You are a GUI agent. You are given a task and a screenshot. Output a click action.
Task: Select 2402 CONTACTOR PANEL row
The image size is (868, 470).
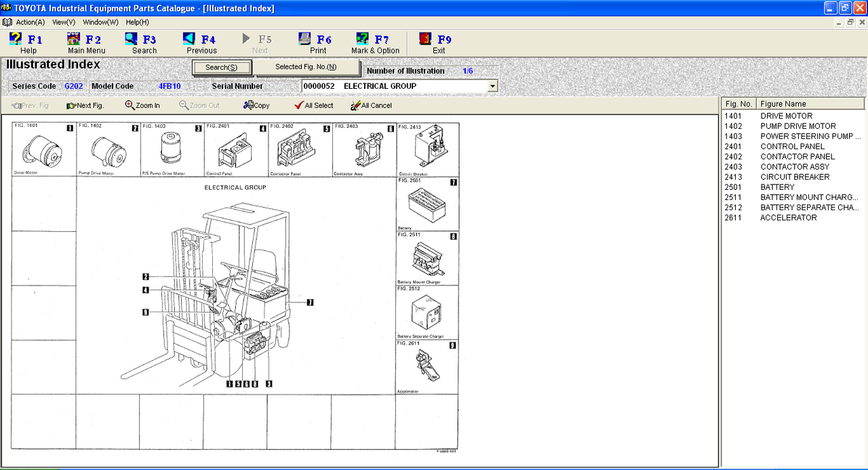coord(793,157)
